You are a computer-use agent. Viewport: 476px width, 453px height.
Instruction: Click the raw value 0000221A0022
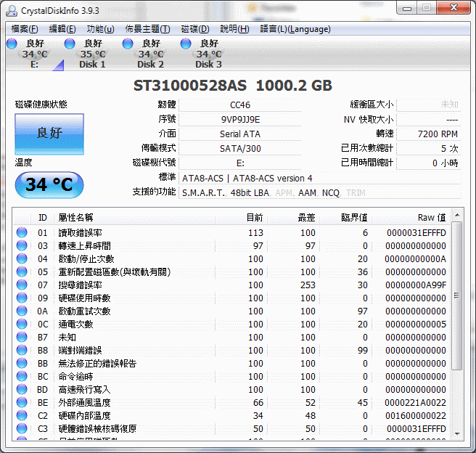point(416,403)
